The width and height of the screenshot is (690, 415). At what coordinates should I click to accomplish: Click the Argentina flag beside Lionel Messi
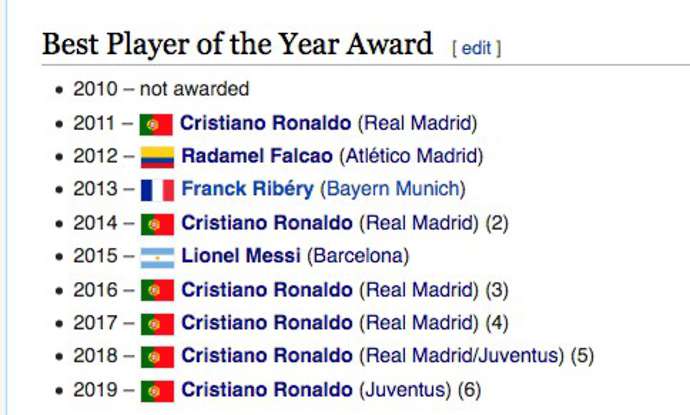click(157, 257)
